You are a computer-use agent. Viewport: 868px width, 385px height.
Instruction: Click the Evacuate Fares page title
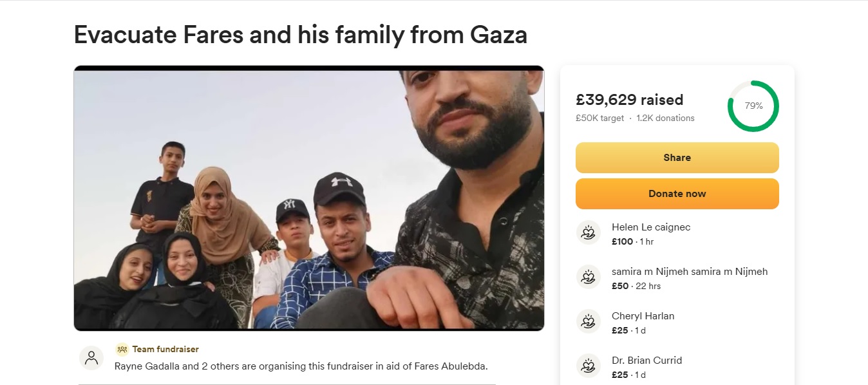[x=301, y=34]
